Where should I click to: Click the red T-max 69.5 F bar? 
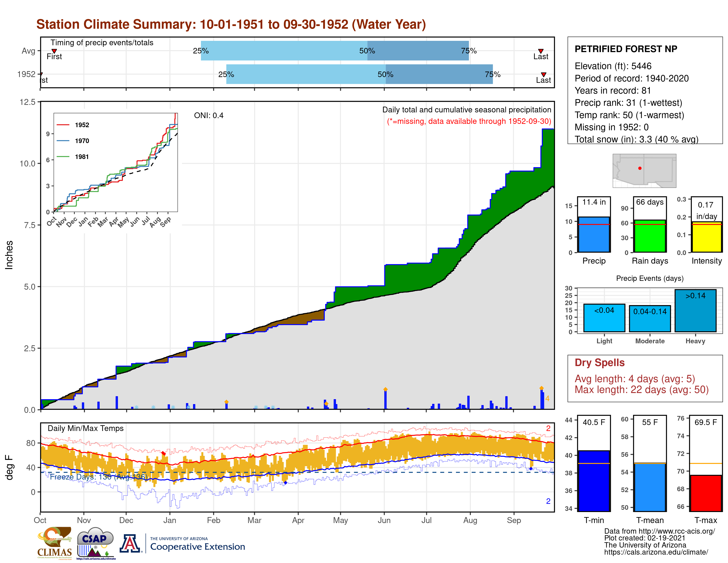pos(706,493)
